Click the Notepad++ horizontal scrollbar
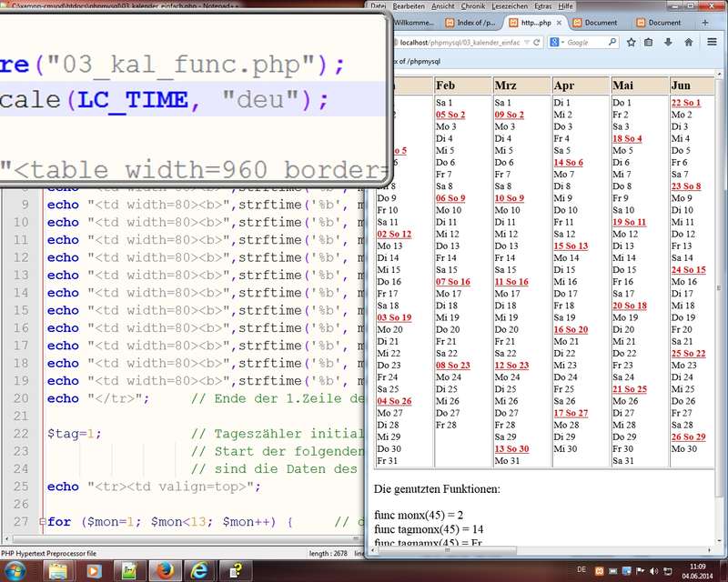 pos(182,540)
